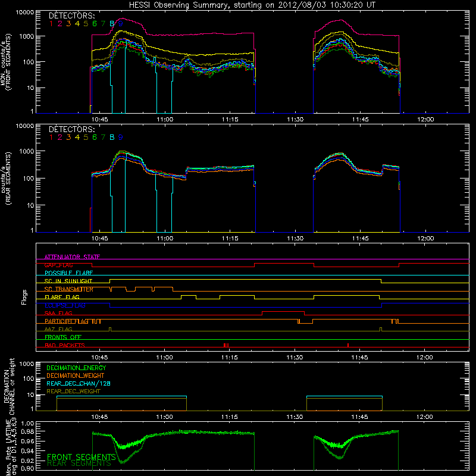Screen dimensions: 476x476
Task: Click 11:45 tick in rear segments plot
Action: coord(360,239)
